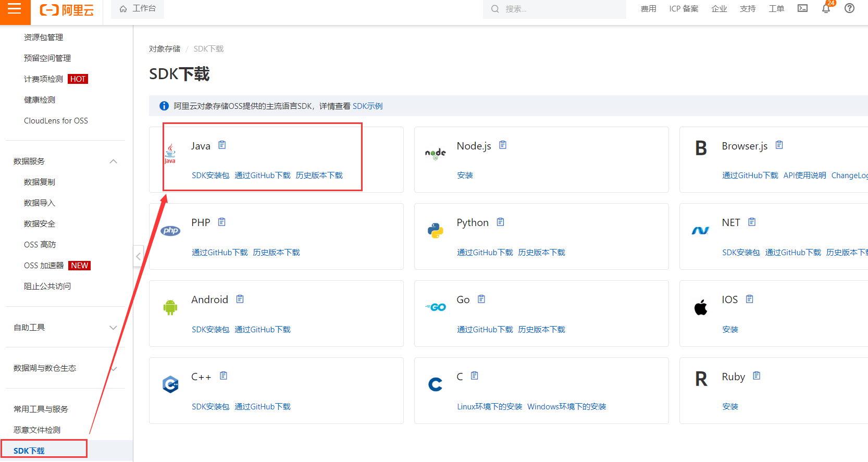Select 数据复制 in sidebar
The width and height of the screenshot is (868, 462).
(x=40, y=182)
